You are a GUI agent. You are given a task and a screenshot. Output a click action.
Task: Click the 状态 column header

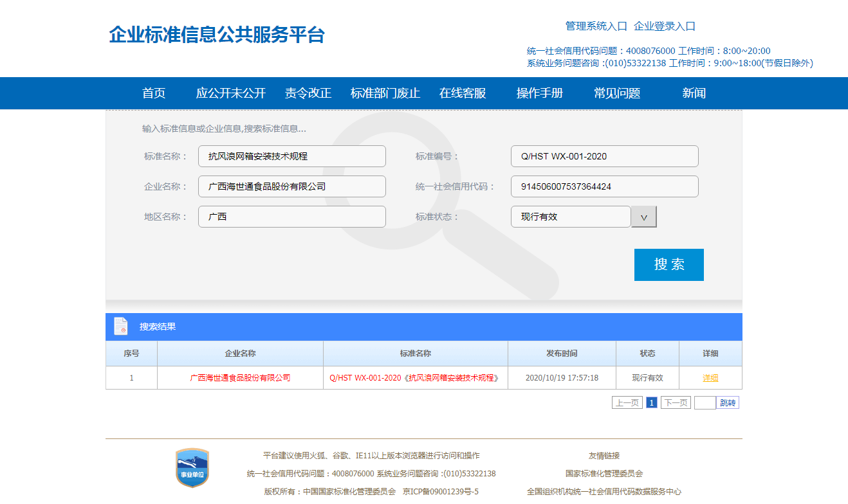pyautogui.click(x=647, y=354)
